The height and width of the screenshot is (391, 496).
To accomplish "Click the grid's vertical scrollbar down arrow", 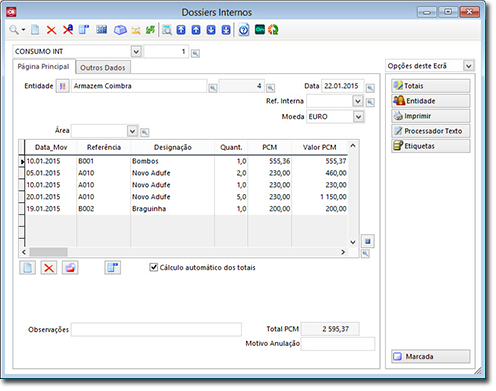I will click(x=353, y=242).
